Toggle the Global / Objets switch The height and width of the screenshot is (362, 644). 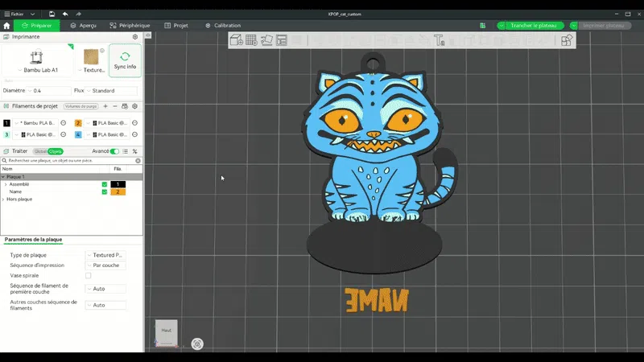tap(48, 151)
